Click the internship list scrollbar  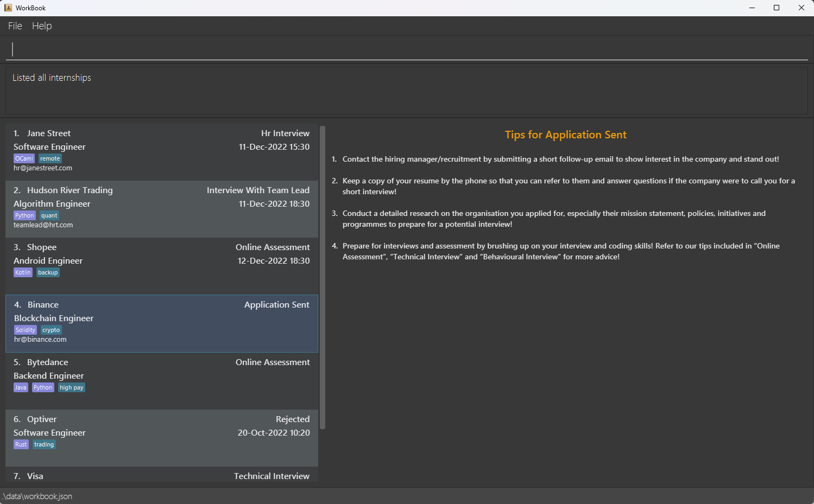point(323,277)
